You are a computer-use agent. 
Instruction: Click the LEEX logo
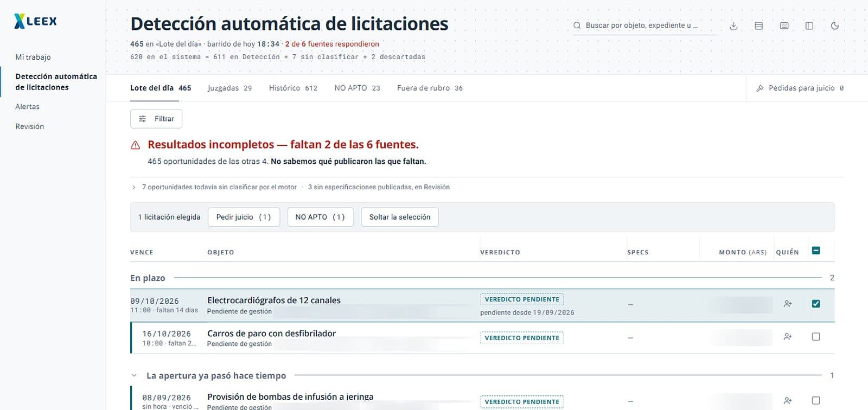pos(35,21)
